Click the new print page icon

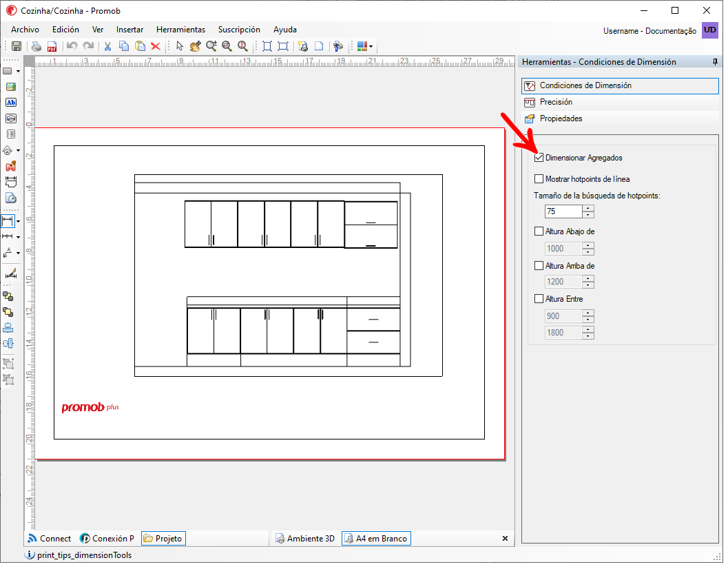pyautogui.click(x=303, y=46)
